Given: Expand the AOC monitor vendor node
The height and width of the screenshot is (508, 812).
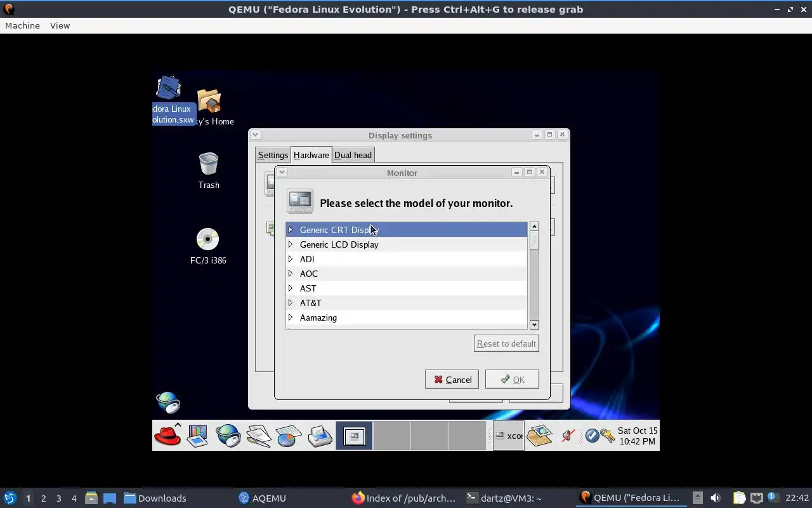Looking at the screenshot, I should (x=291, y=273).
